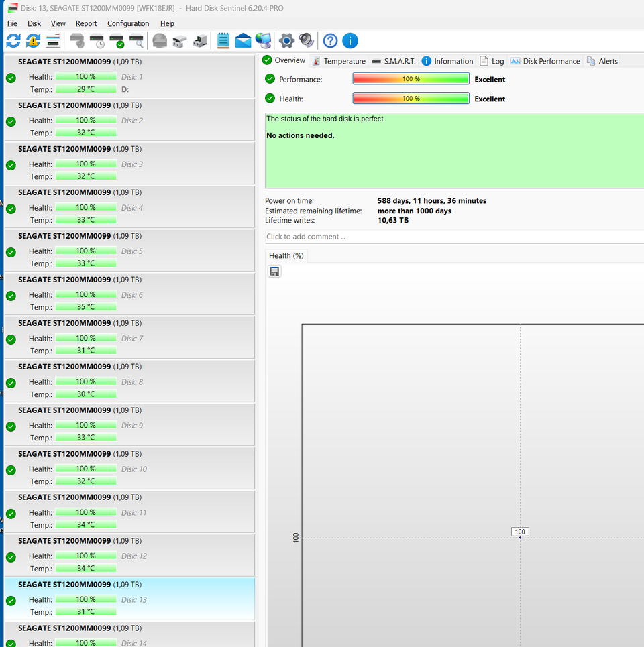Screen dimensions: 644x647
Task: Open the View menu
Action: coord(58,23)
